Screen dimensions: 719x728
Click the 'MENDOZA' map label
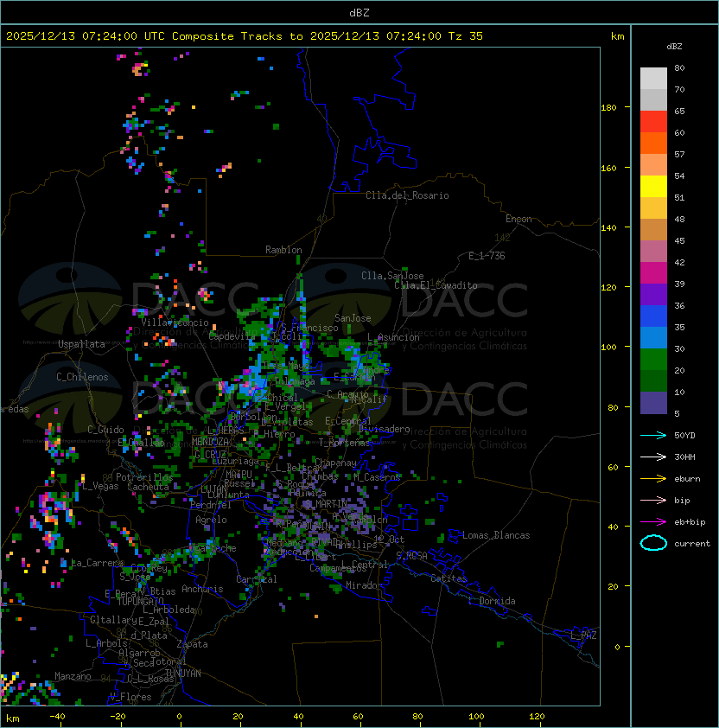click(x=210, y=441)
